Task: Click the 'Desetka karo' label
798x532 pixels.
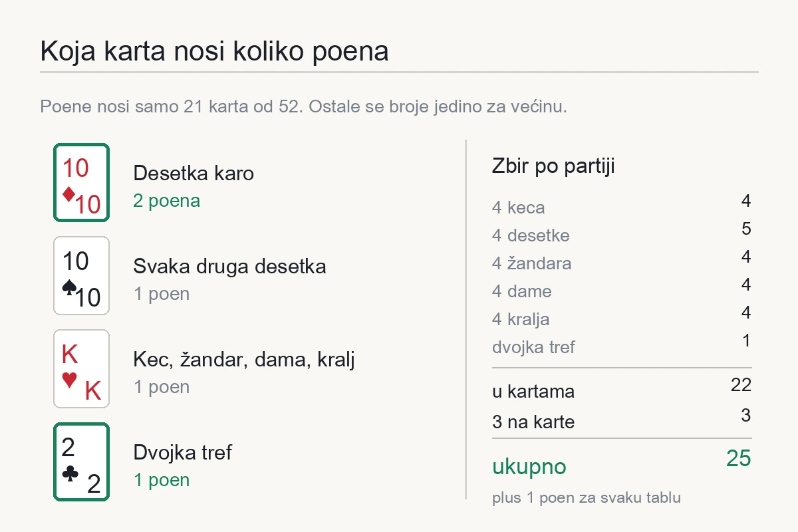Action: click(x=194, y=174)
